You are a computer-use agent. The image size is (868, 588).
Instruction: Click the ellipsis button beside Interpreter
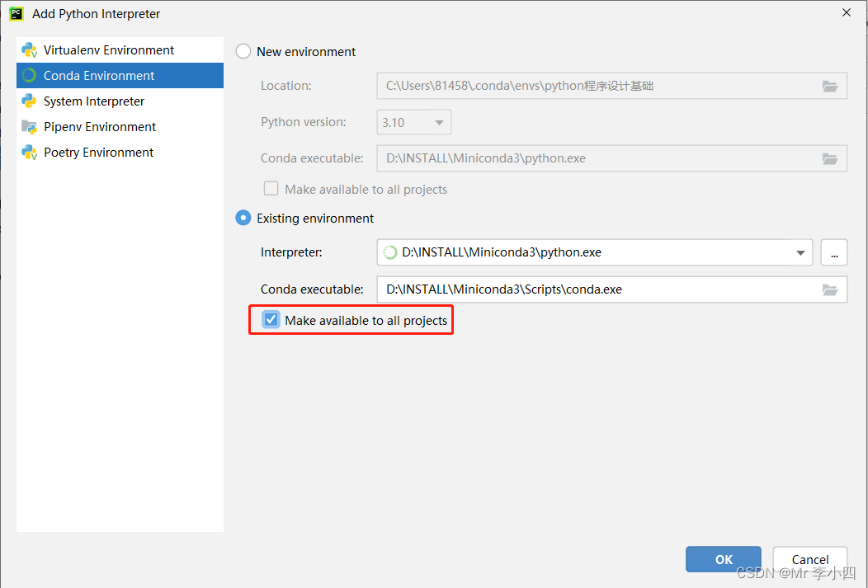[834, 253]
